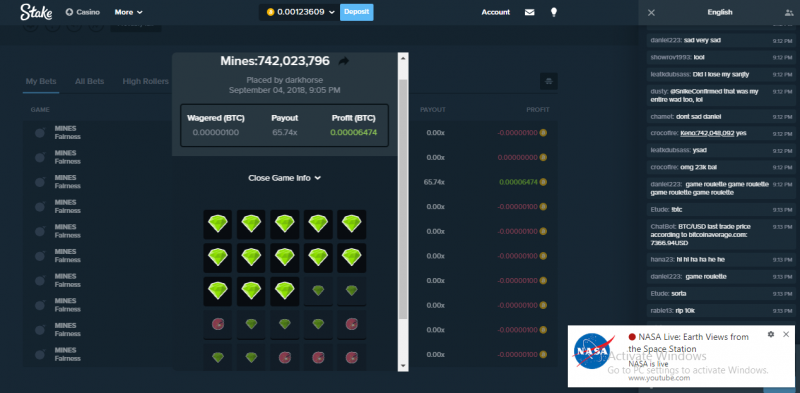The width and height of the screenshot is (800, 393).
Task: Click the first gem tile in top row
Action: 218,224
